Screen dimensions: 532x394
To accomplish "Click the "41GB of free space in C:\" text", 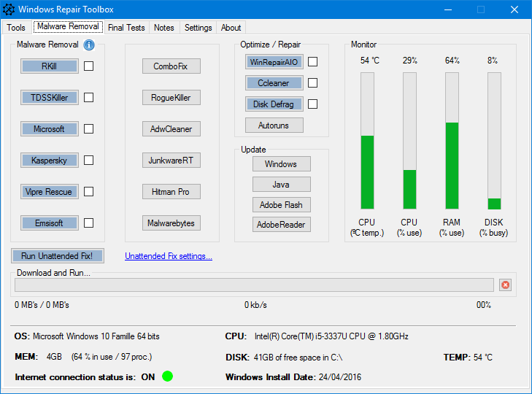I will point(298,358).
